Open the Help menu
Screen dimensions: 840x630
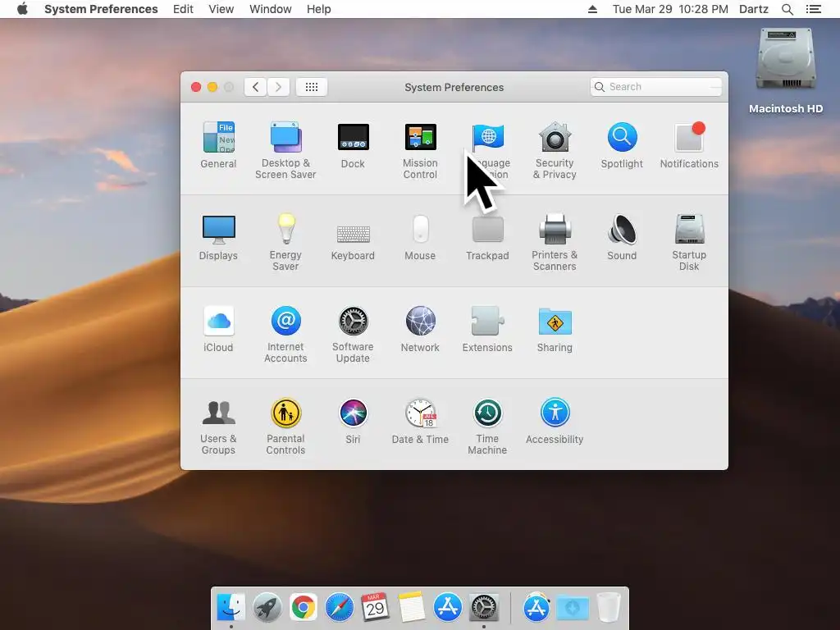[319, 9]
